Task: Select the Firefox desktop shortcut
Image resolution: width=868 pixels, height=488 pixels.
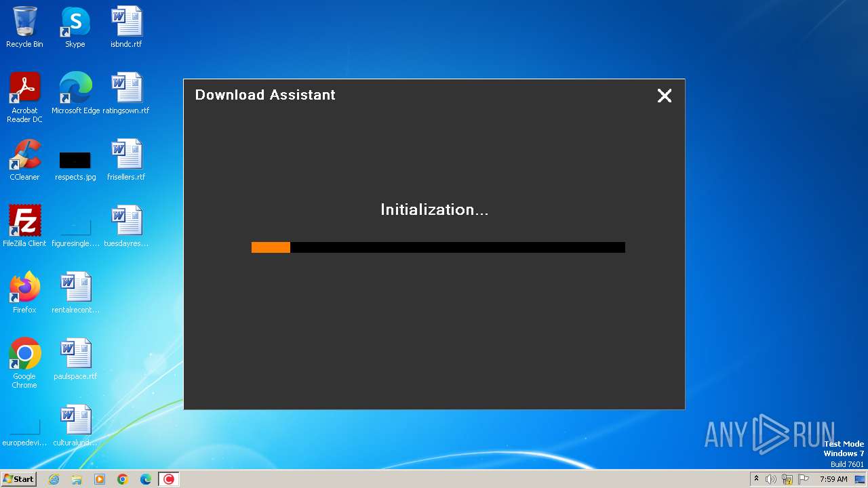Action: coord(24,293)
